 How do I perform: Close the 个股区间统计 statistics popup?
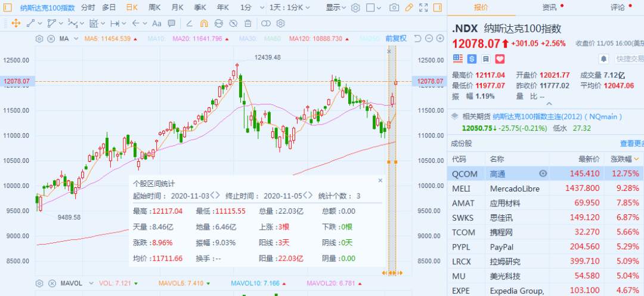click(x=380, y=180)
